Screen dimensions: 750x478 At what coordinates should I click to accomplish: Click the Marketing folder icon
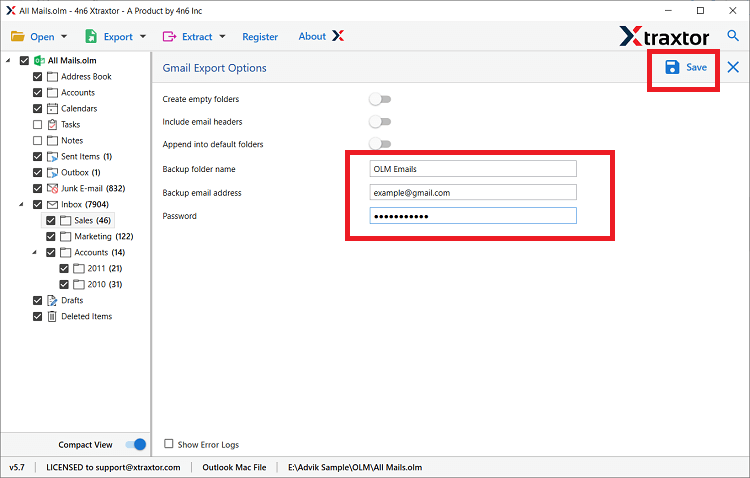click(x=66, y=236)
